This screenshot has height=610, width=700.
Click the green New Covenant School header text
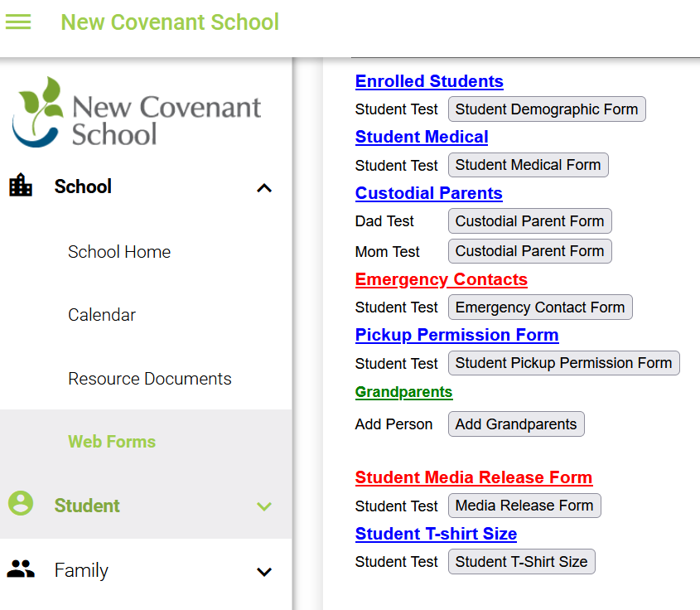(x=169, y=22)
